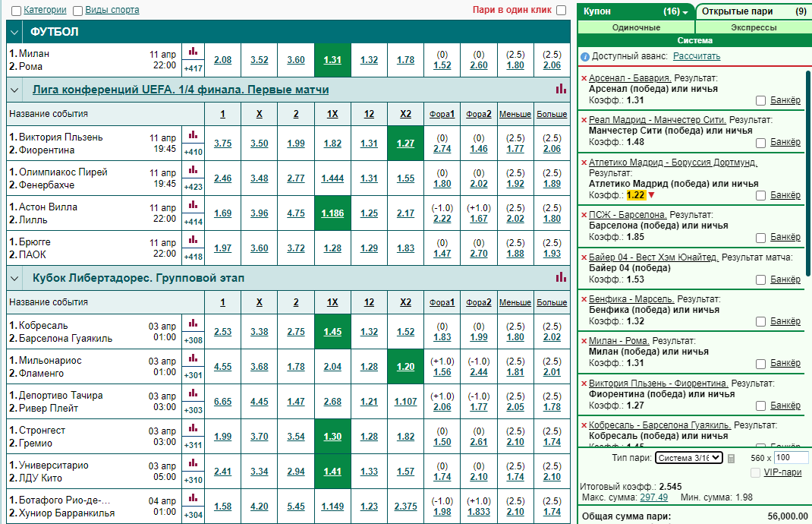Remove Реал Мадрид - Манчестер Сити bet
This screenshot has width=812, height=524.
[584, 120]
